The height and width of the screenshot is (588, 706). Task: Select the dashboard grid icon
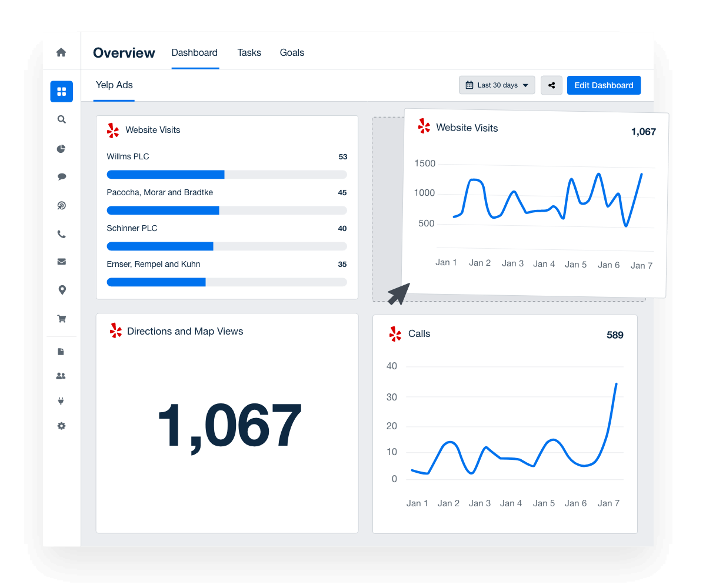(x=62, y=92)
